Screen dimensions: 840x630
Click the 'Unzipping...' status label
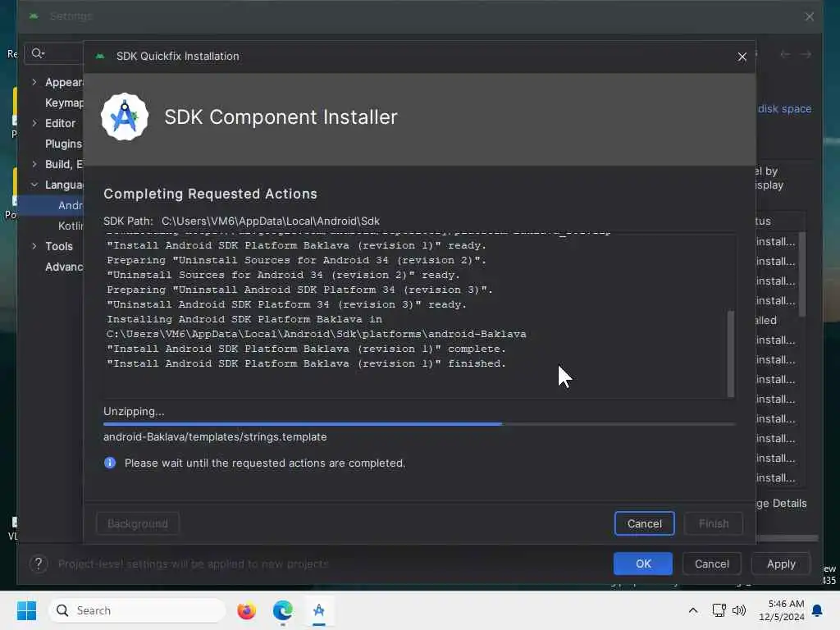[x=134, y=412]
